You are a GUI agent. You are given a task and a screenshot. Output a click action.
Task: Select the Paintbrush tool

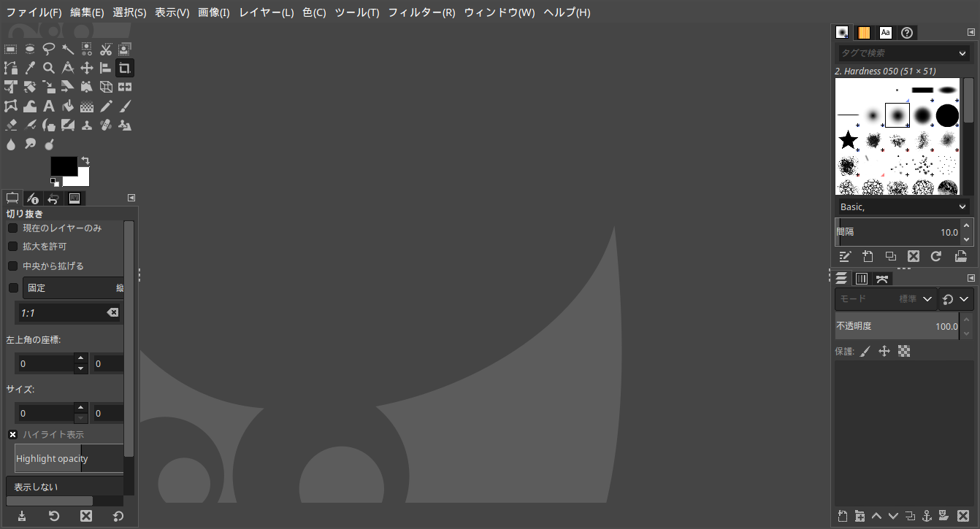(x=125, y=106)
